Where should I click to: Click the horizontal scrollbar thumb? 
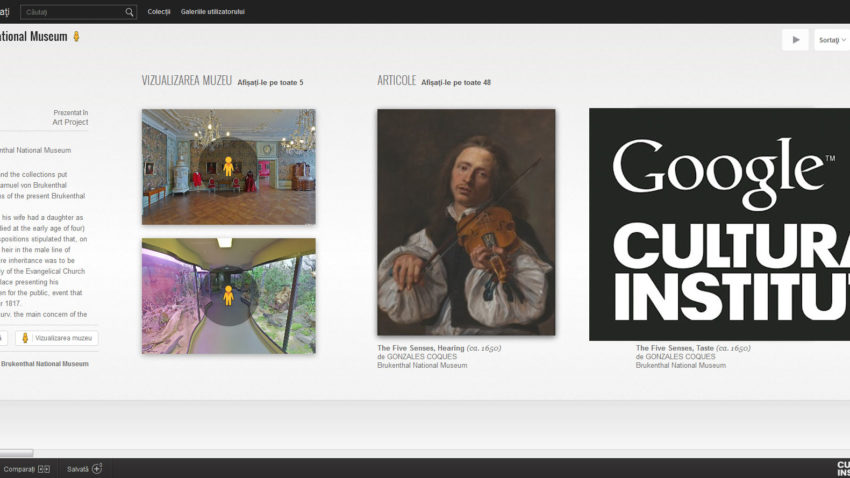point(16,453)
